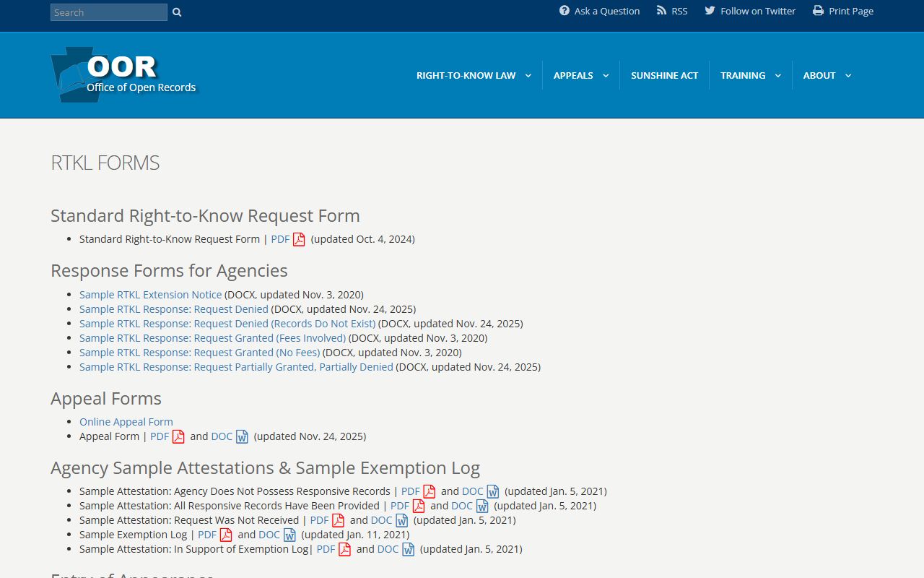
Task: Click the RSS feed icon
Action: [661, 11]
